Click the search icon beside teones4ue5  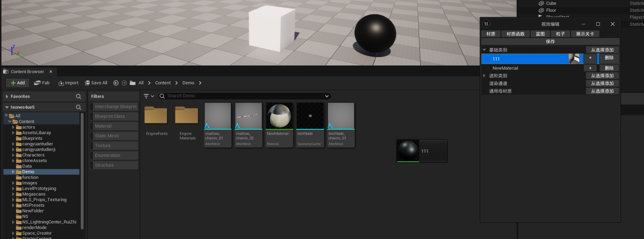click(78, 107)
